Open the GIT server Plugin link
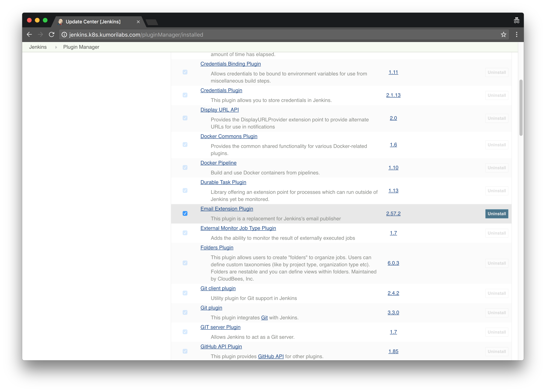The height and width of the screenshot is (392, 546). click(x=220, y=327)
